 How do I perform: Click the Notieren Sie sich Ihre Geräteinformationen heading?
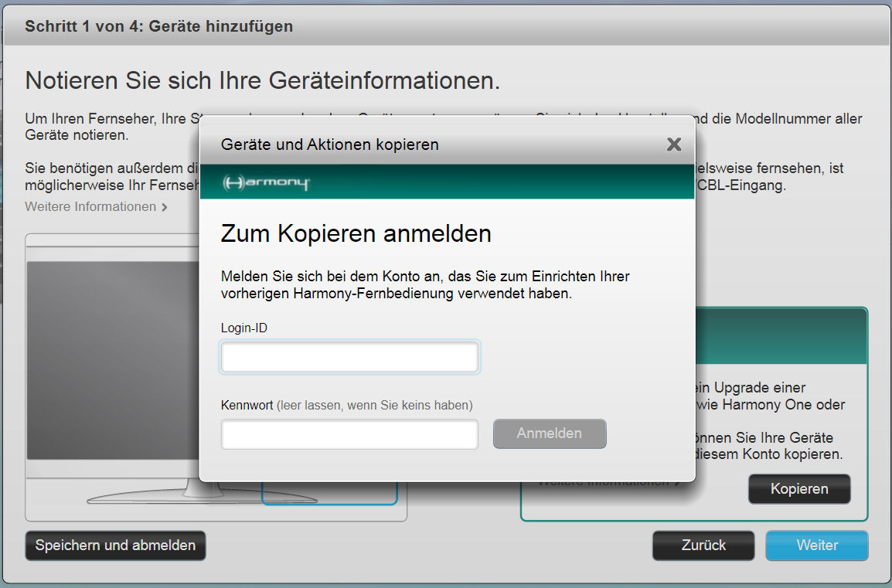tap(263, 80)
